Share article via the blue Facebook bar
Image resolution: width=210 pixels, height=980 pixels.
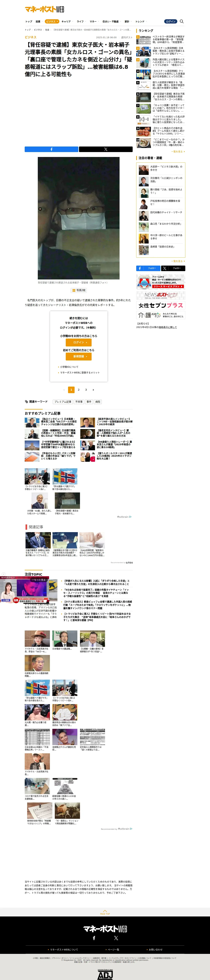coord(52,149)
